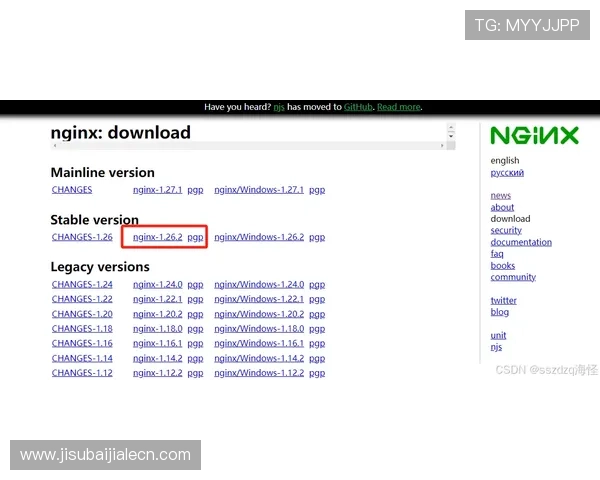The width and height of the screenshot is (600, 480).
Task: Go to the news page
Action: pyautogui.click(x=501, y=196)
